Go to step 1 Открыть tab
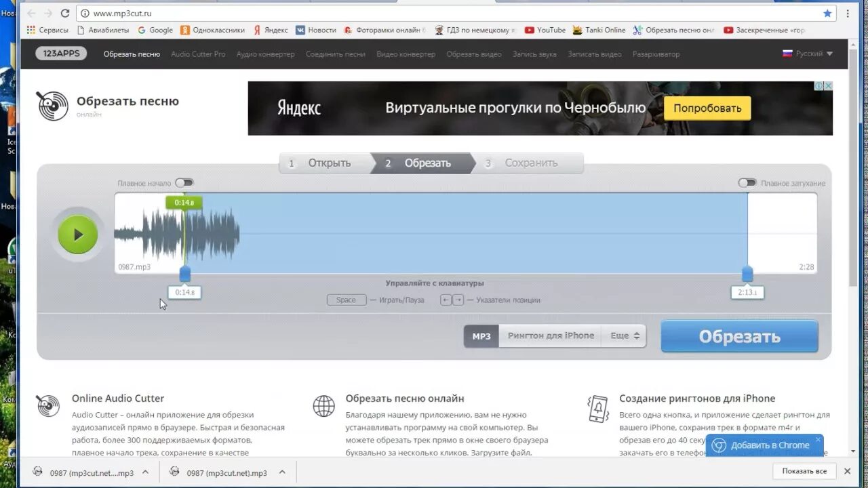 tap(324, 163)
